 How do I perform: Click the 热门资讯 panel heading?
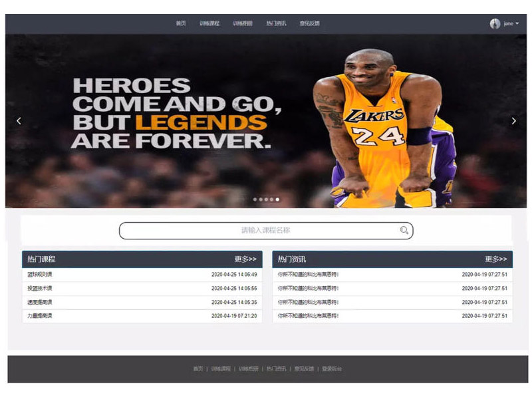[292, 259]
